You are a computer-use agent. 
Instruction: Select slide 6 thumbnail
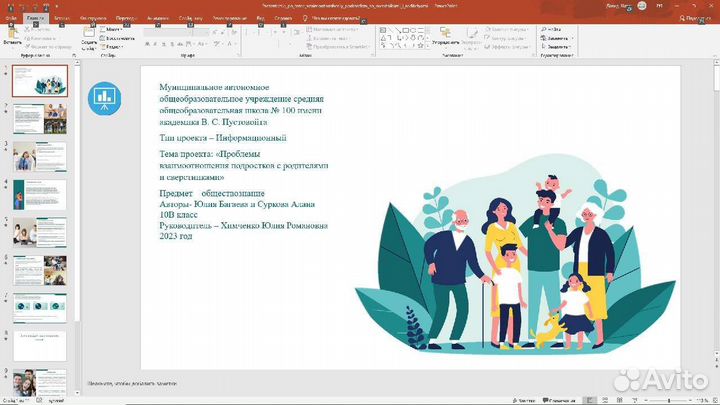(x=40, y=270)
